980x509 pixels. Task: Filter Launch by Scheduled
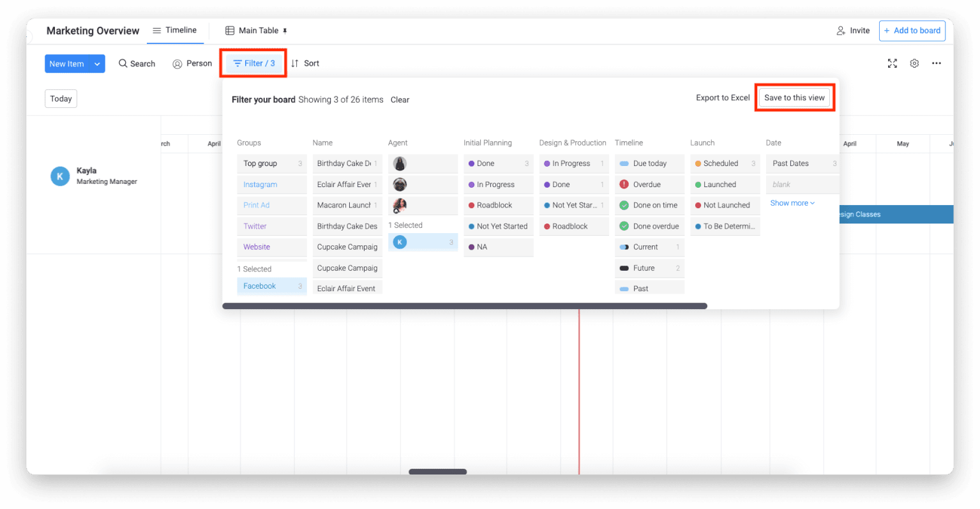[x=725, y=163]
